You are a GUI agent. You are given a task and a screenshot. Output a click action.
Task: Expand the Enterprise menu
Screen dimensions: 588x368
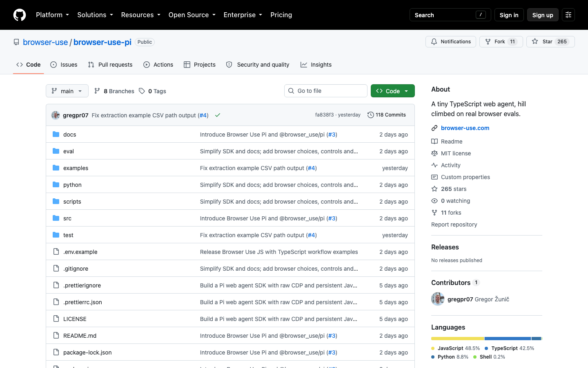(243, 15)
